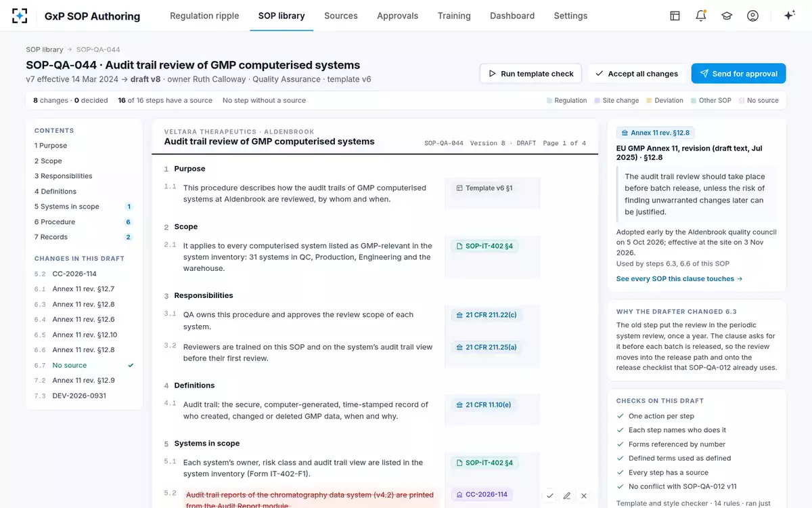This screenshot has height=508, width=812.
Task: Open the Regulation ripple tab
Action: tap(204, 16)
